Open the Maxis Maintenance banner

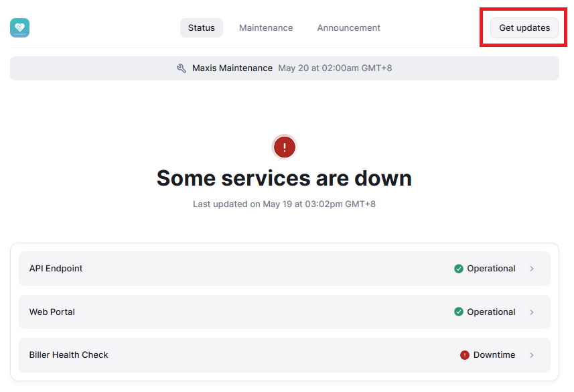click(231, 68)
